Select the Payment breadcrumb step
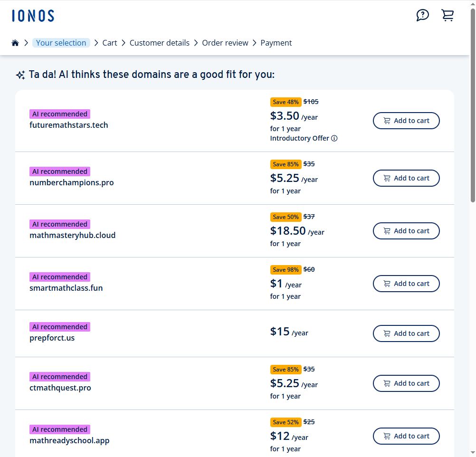The width and height of the screenshot is (476, 457). (276, 43)
